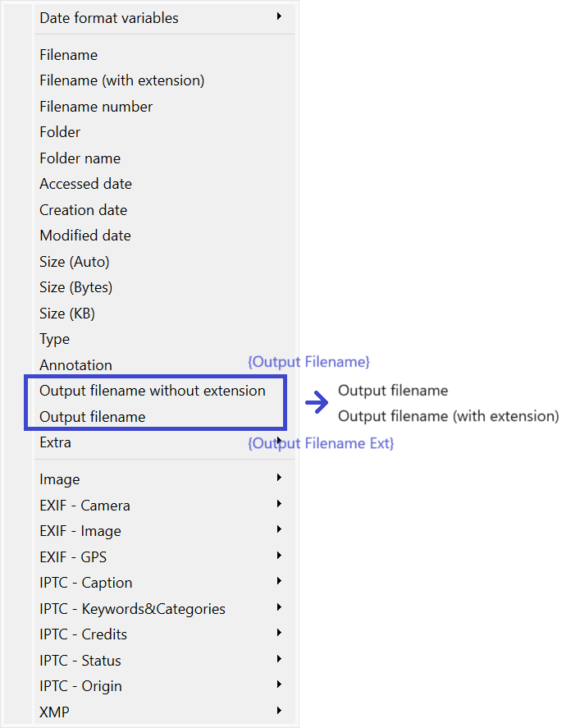Image resolution: width=571 pixels, height=728 pixels.
Task: Choose Filename (with extension) variable
Action: pyautogui.click(x=122, y=80)
